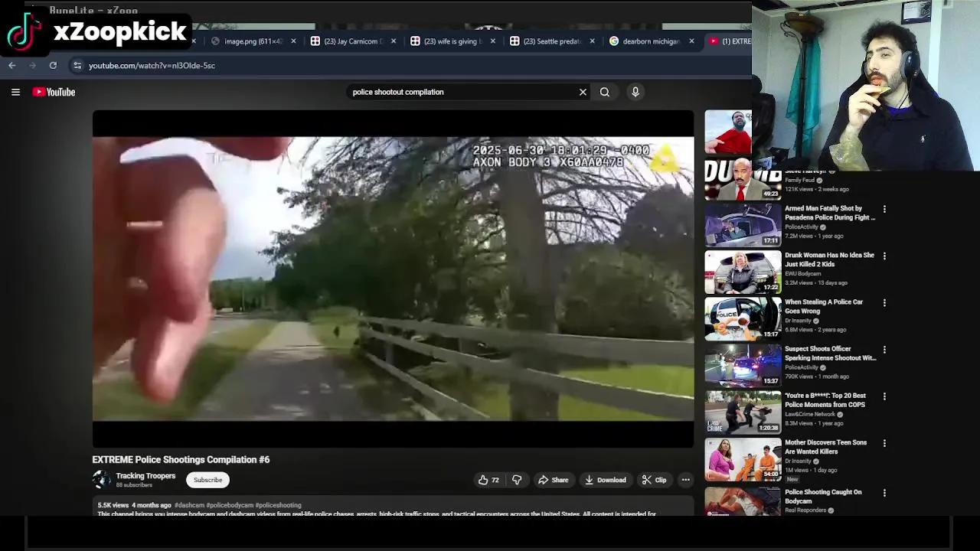
Task: Clear the search field with the X icon
Action: coord(582,92)
